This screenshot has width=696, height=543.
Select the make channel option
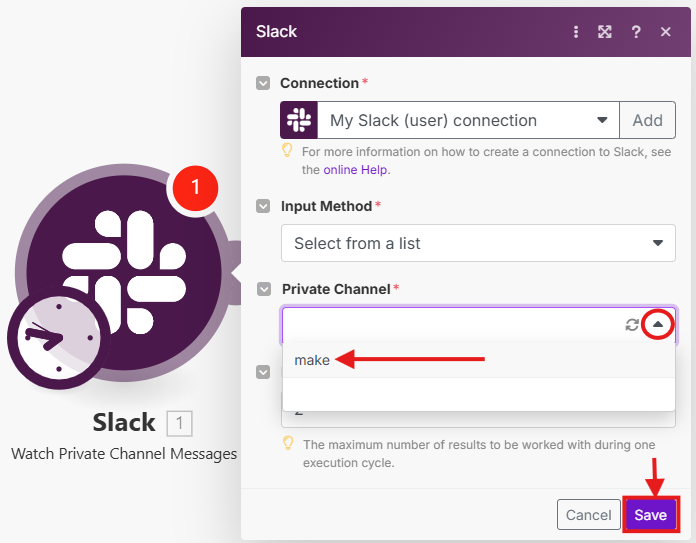coord(312,360)
